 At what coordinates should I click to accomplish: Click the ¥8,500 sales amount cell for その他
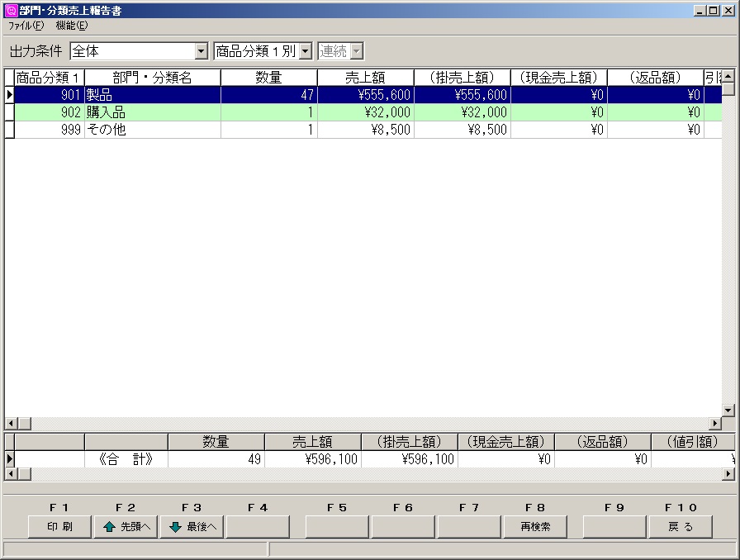(366, 130)
